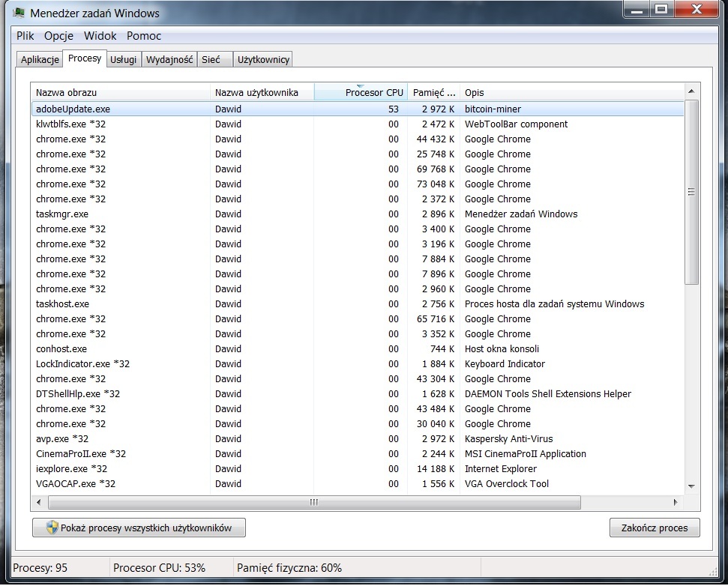Switch to the Usługi tab

[x=124, y=59]
